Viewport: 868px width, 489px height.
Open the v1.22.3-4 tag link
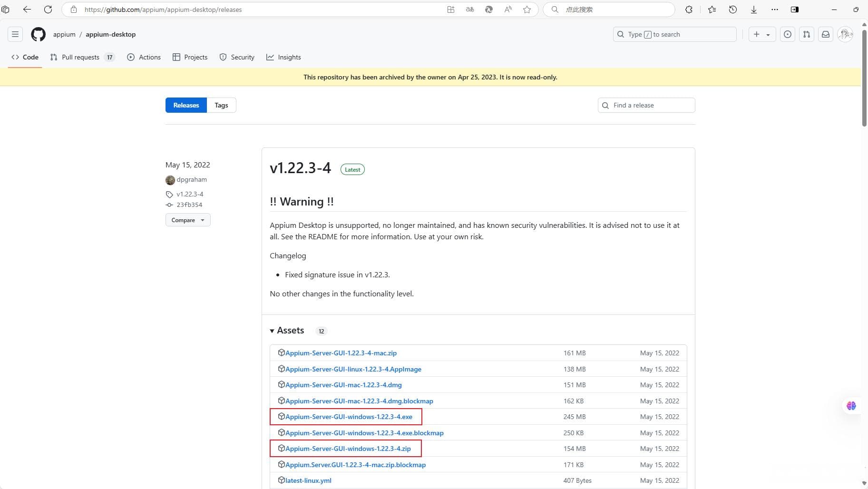pyautogui.click(x=190, y=194)
